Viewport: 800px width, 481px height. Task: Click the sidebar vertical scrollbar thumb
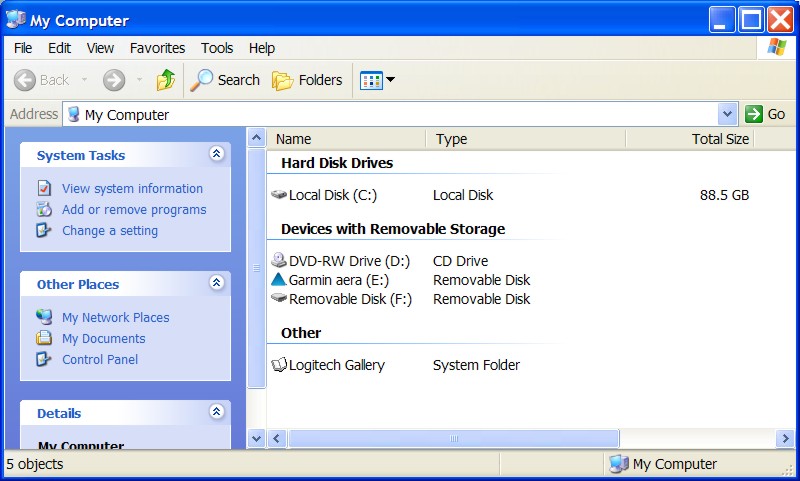[x=257, y=268]
